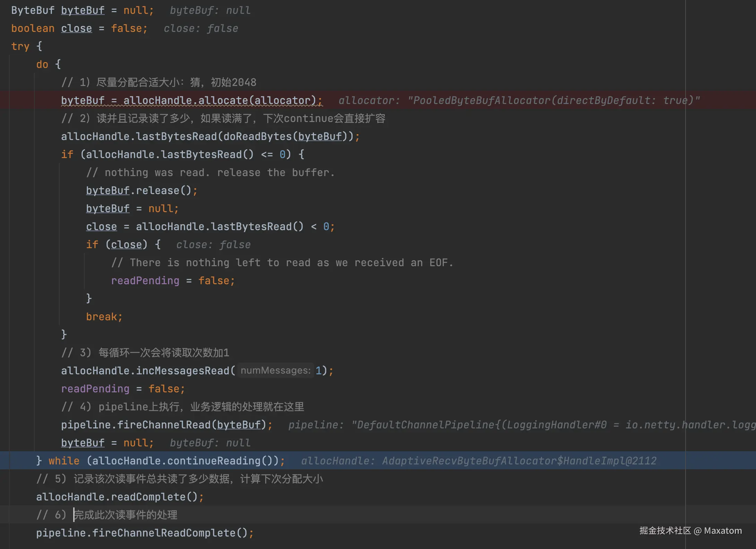Select the numMessages parameter inlay hint
This screenshot has height=549, width=756.
275,371
